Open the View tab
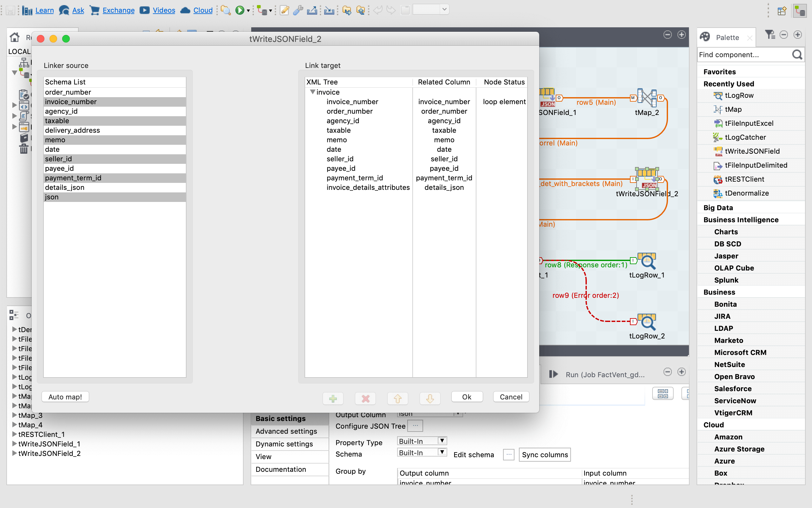 (x=290, y=457)
